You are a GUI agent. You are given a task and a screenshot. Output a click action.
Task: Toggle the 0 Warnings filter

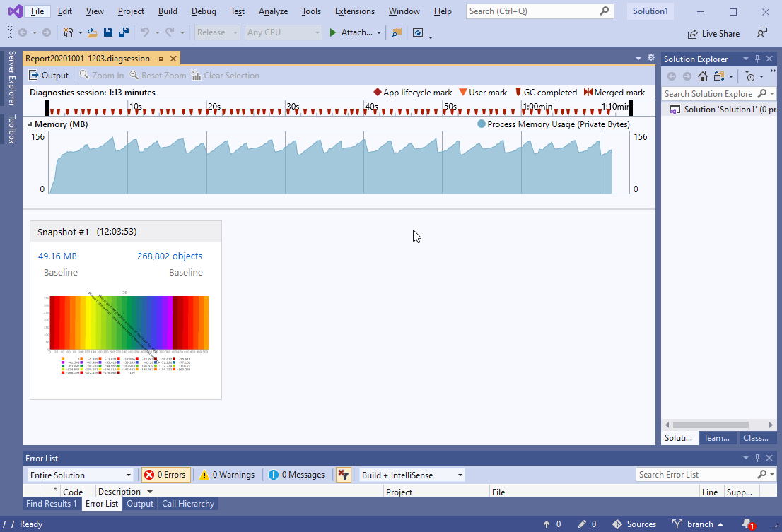[x=227, y=475]
